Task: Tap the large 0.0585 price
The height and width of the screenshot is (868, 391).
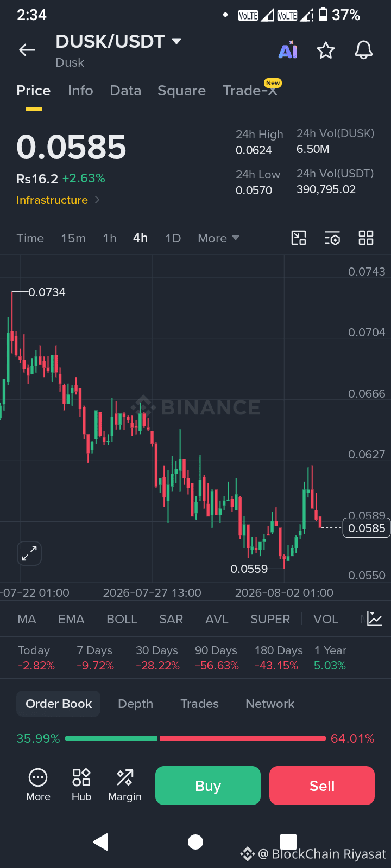Action: [x=71, y=148]
